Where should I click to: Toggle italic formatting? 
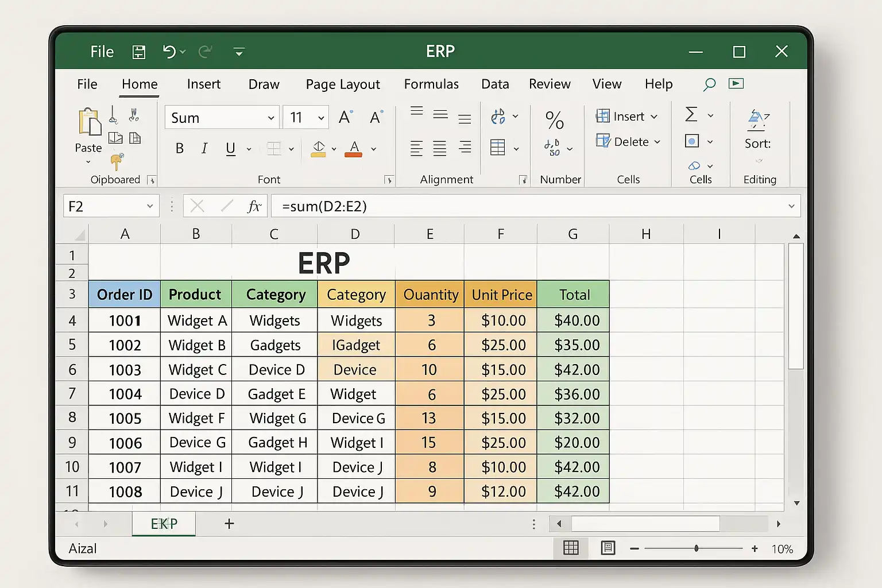click(x=204, y=149)
